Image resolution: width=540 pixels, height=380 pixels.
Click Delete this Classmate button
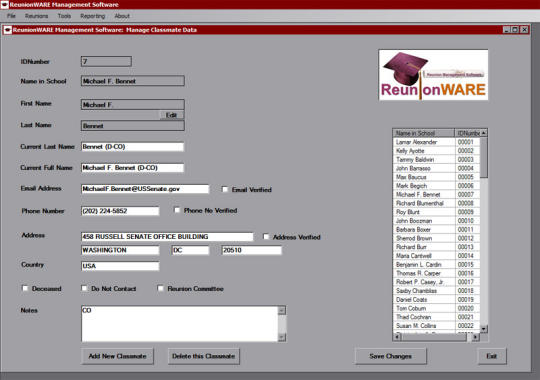pos(204,356)
